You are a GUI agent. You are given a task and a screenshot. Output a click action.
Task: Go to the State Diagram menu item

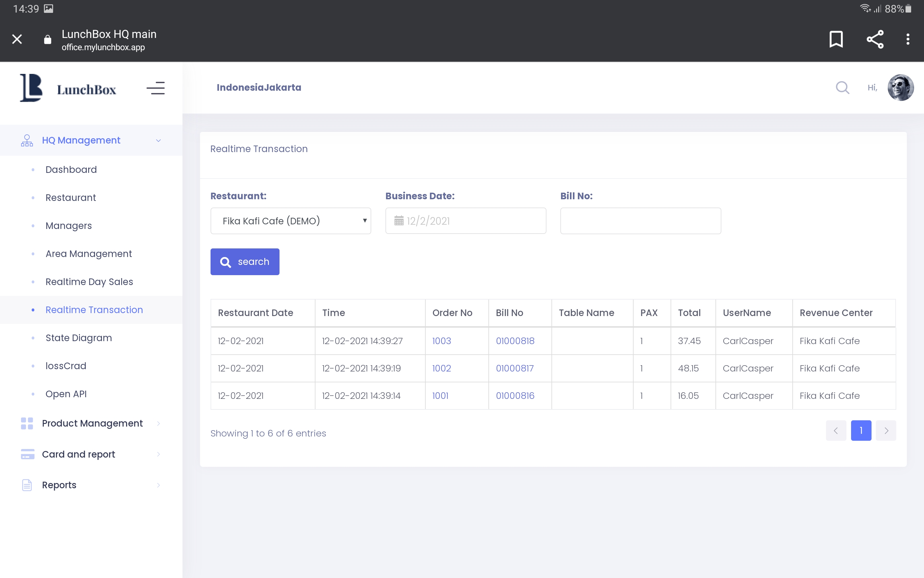pos(78,338)
